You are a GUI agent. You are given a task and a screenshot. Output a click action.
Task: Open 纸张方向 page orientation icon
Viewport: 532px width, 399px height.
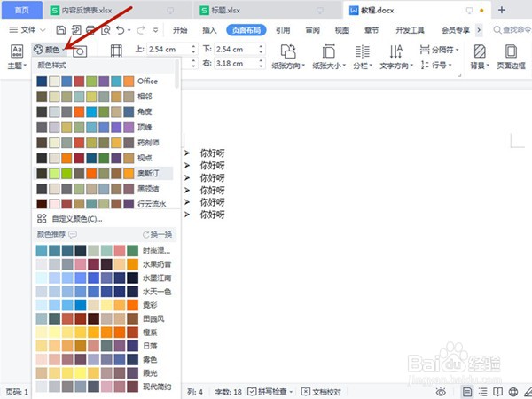click(288, 51)
